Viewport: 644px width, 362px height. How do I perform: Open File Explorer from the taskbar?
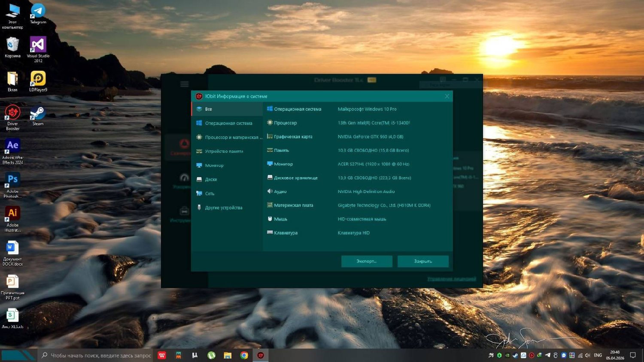coord(228,355)
